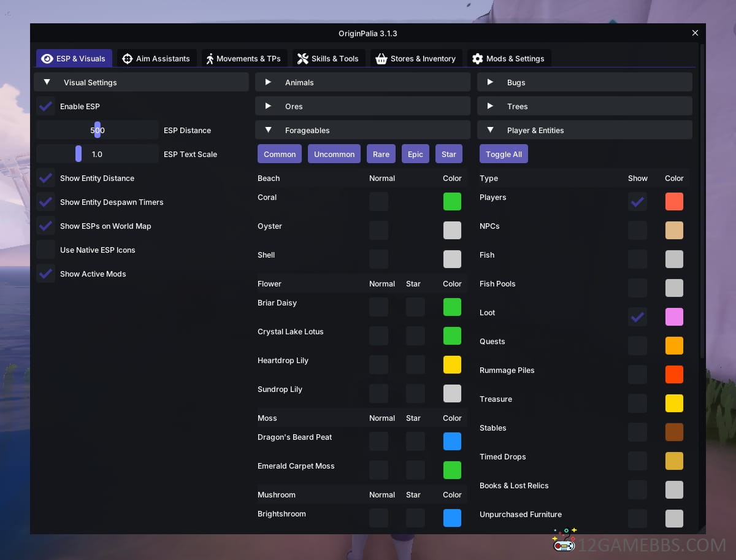Enable Treasure Show checkbox
Image resolution: width=736 pixels, height=560 pixels.
637,403
